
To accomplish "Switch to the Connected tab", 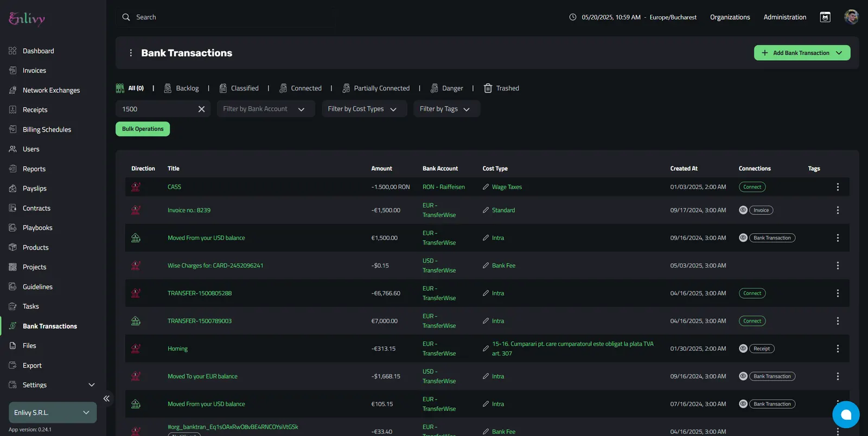I will point(300,88).
